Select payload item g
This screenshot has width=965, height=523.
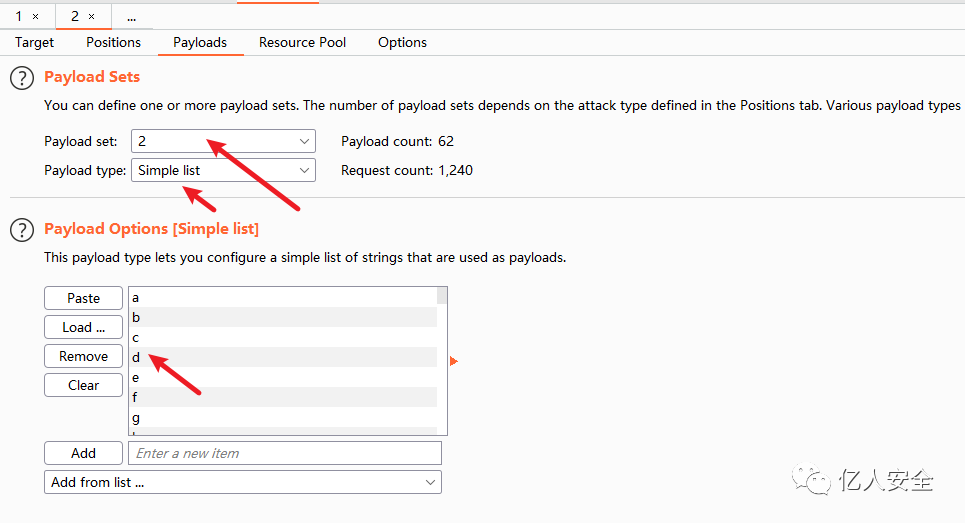283,418
